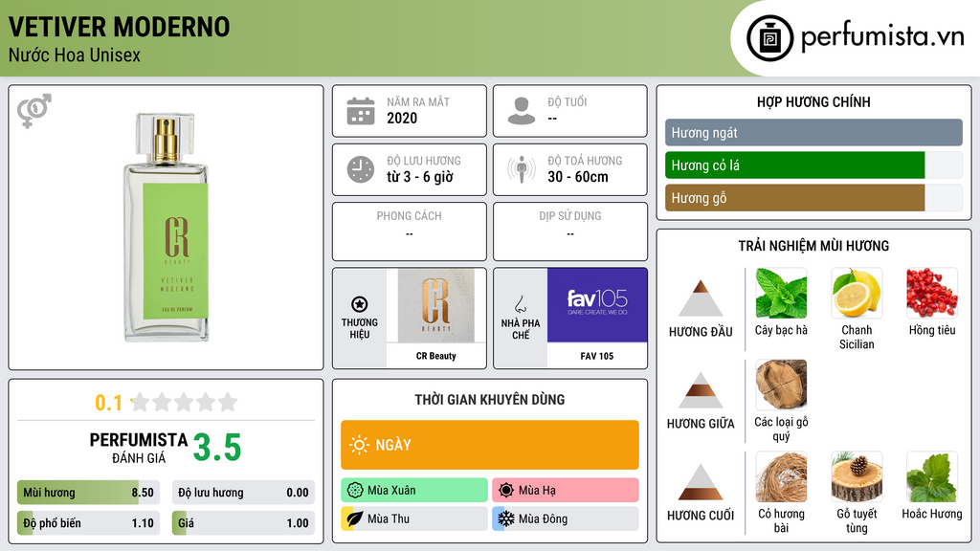This screenshot has height=551, width=980.
Task: Click the orange Ngày time bar
Action: tap(490, 445)
